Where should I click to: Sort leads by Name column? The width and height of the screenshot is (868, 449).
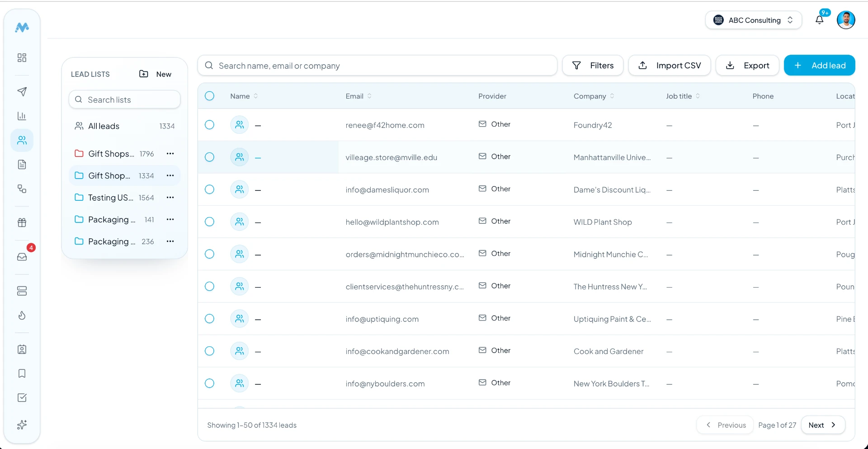click(x=244, y=96)
